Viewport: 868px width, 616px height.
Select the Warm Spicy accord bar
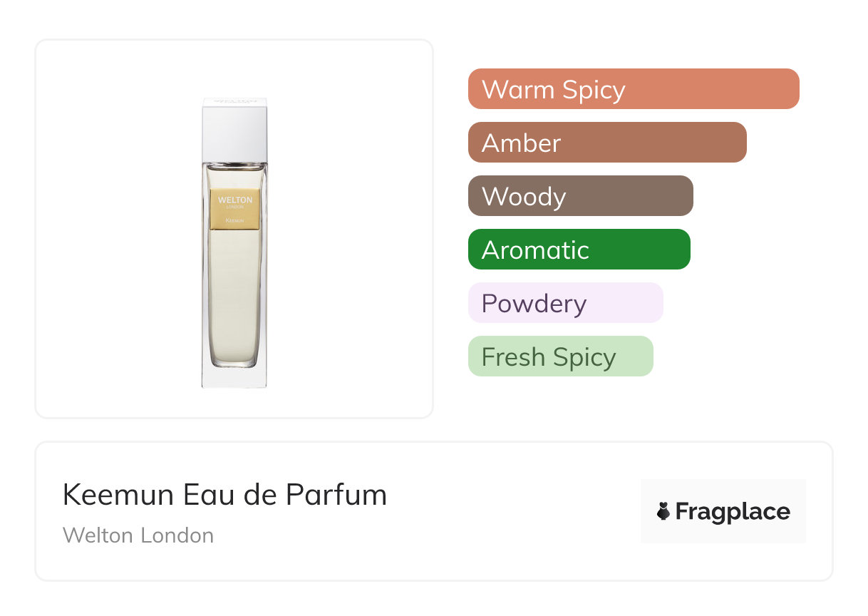click(633, 89)
